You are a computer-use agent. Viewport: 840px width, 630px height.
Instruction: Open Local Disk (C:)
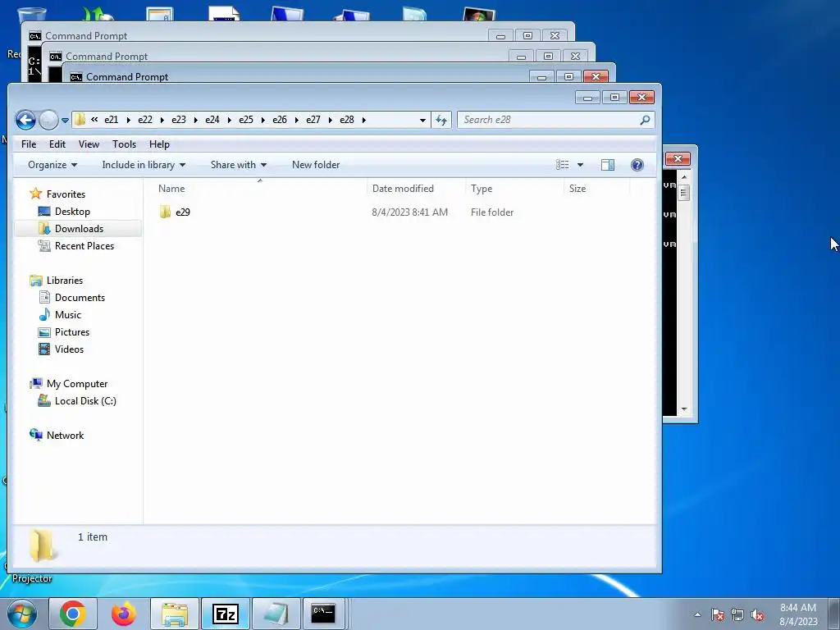[x=85, y=400]
